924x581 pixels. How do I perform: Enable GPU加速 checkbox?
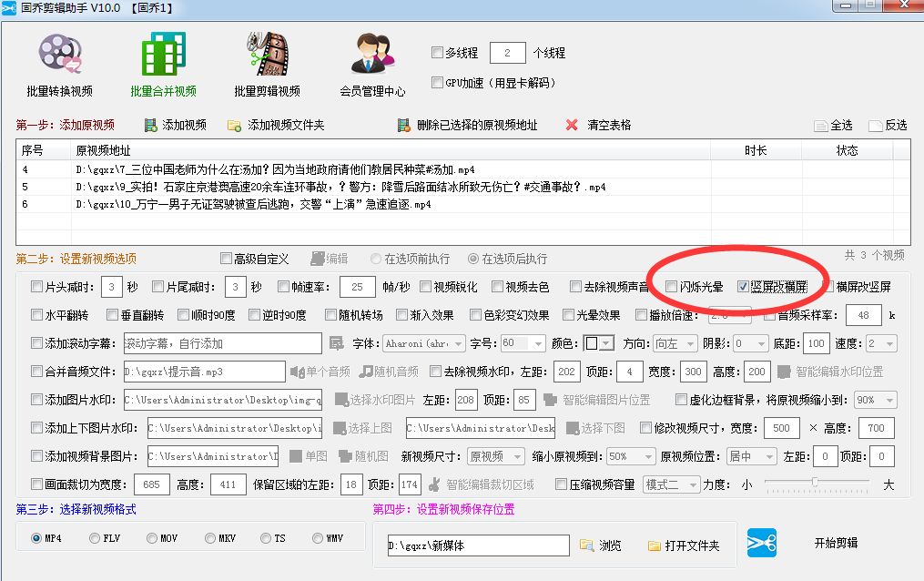437,83
